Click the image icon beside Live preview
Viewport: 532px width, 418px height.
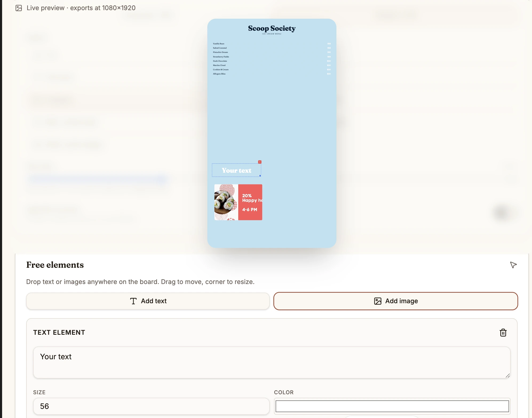[19, 8]
